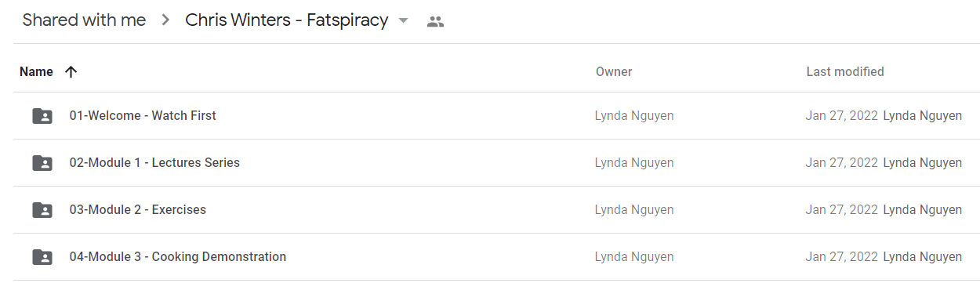Sort files by the Name column header
The image size is (980, 283).
pos(36,72)
